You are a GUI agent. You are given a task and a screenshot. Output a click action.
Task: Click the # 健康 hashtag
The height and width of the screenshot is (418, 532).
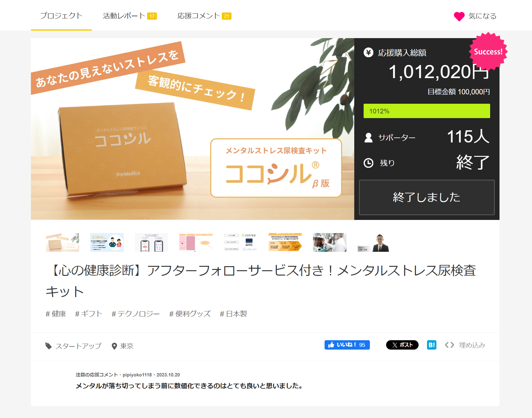coord(56,314)
